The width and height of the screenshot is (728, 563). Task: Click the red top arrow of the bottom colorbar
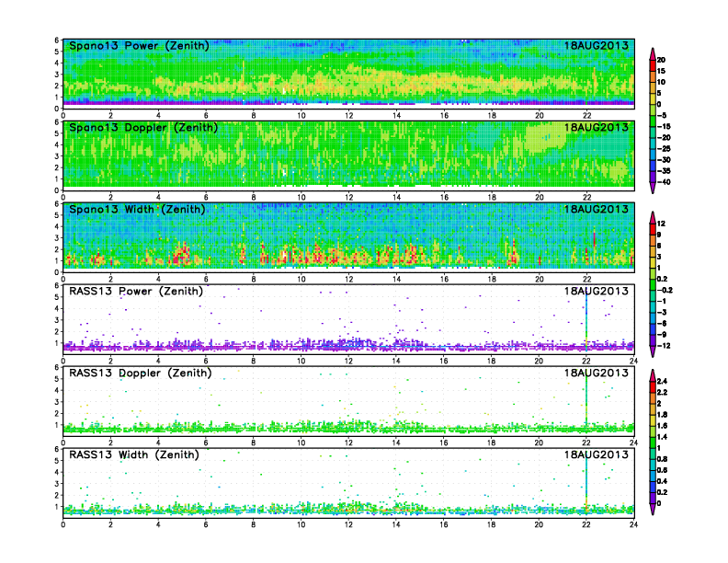[x=651, y=373]
